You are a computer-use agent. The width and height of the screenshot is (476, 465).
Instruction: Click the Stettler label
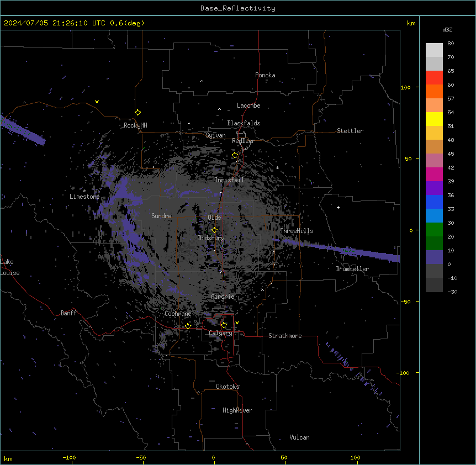[350, 131]
